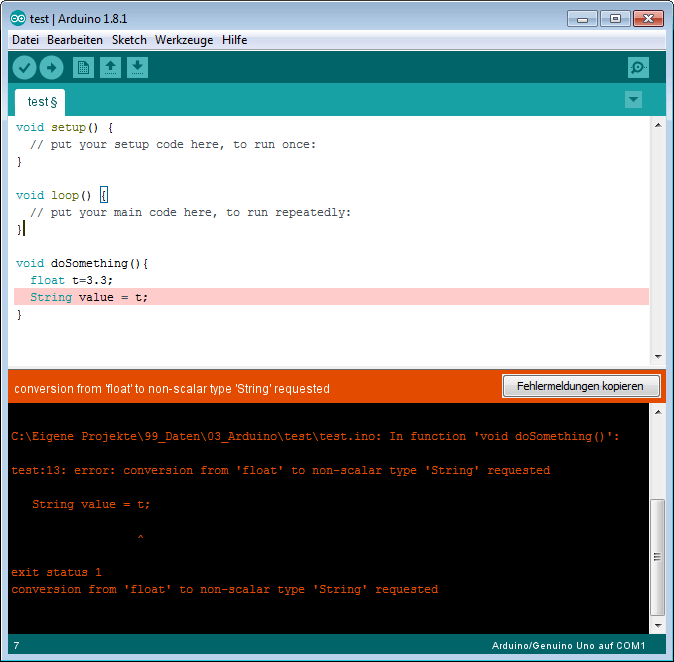
Task: Open the Hilfe menu
Action: coord(234,40)
